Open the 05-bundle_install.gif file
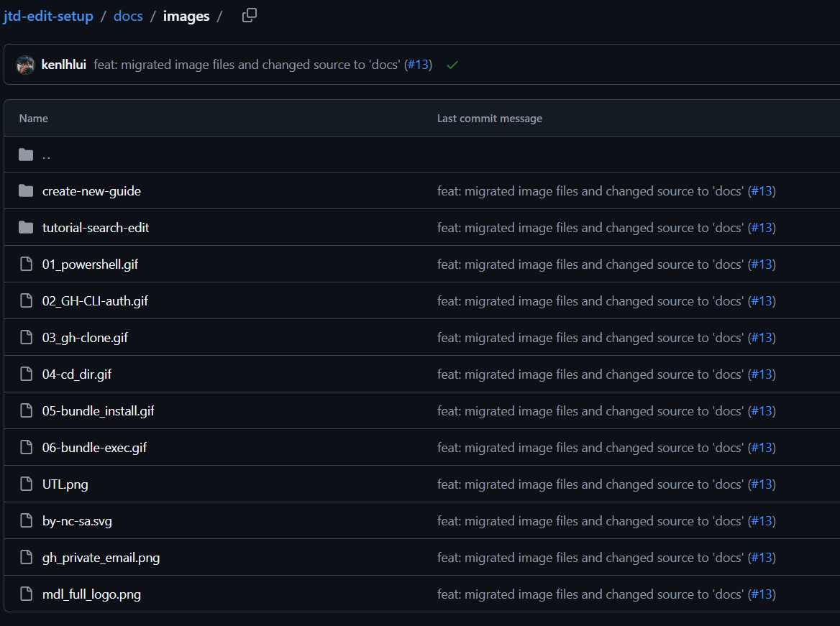 pyautogui.click(x=98, y=411)
